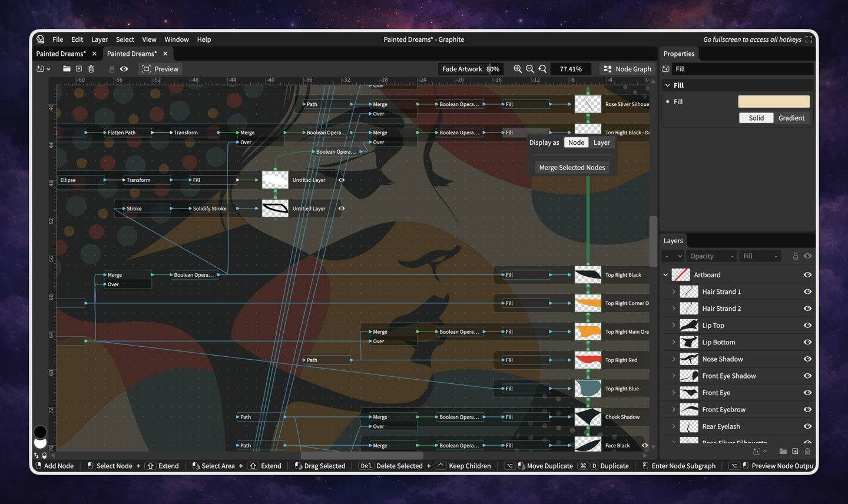
Task: Open the Select menu
Action: click(125, 39)
